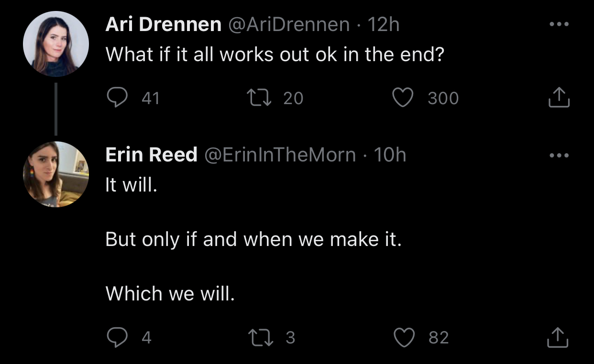Image resolution: width=594 pixels, height=364 pixels.
Task: Like Ari Drennen's tweet
Action: pyautogui.click(x=403, y=98)
